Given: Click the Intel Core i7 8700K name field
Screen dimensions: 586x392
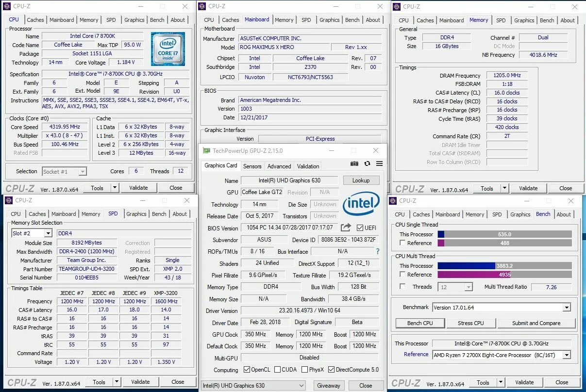Looking at the screenshot, I should tap(92, 36).
